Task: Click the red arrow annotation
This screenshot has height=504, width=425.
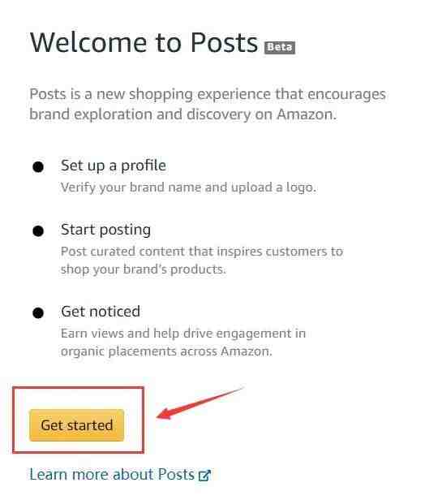Action: (200, 403)
